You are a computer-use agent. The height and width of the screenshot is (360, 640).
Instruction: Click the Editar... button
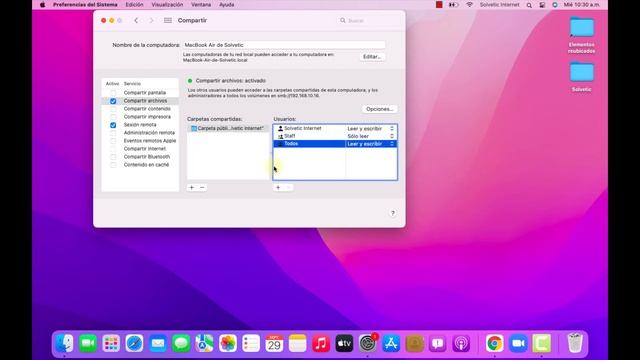[x=372, y=57]
